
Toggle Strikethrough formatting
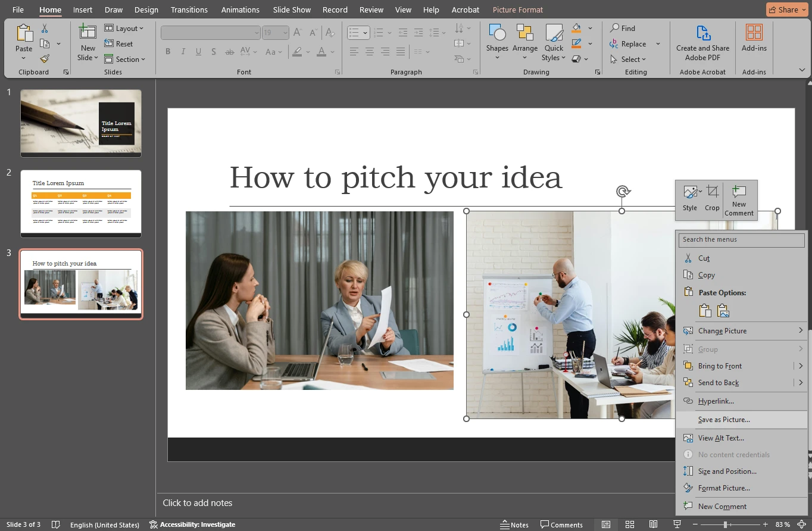point(229,52)
